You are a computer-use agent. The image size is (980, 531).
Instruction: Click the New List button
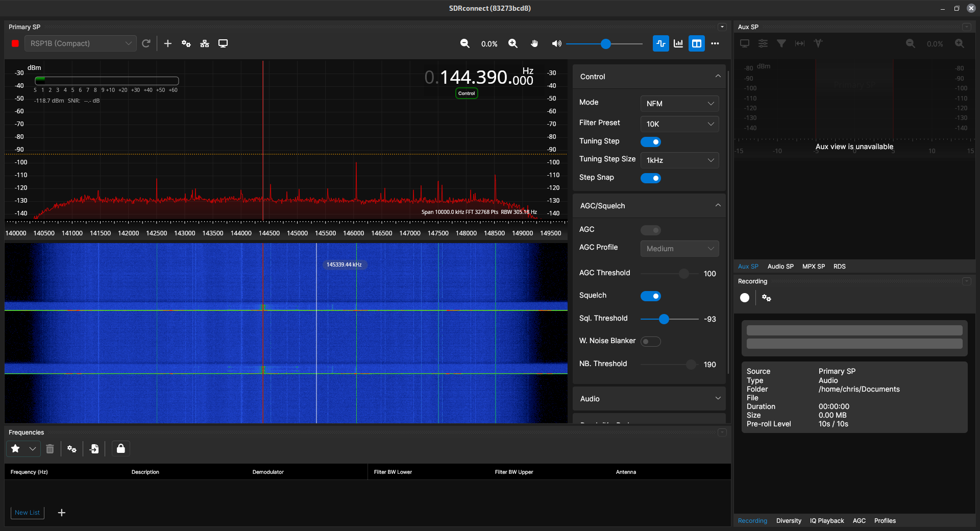click(x=27, y=513)
